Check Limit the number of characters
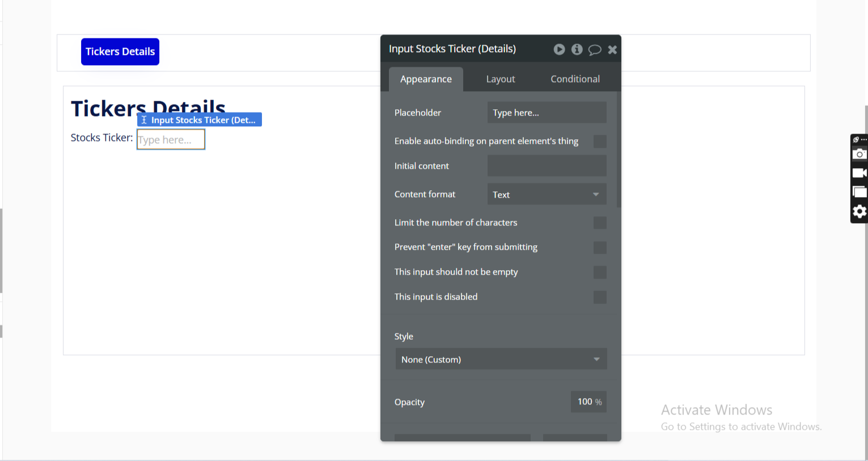Image resolution: width=868 pixels, height=461 pixels. pyautogui.click(x=599, y=223)
